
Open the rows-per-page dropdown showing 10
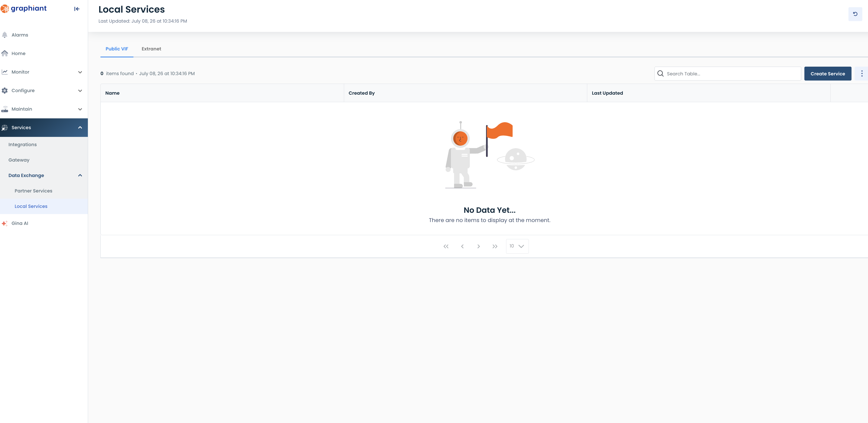[517, 246]
